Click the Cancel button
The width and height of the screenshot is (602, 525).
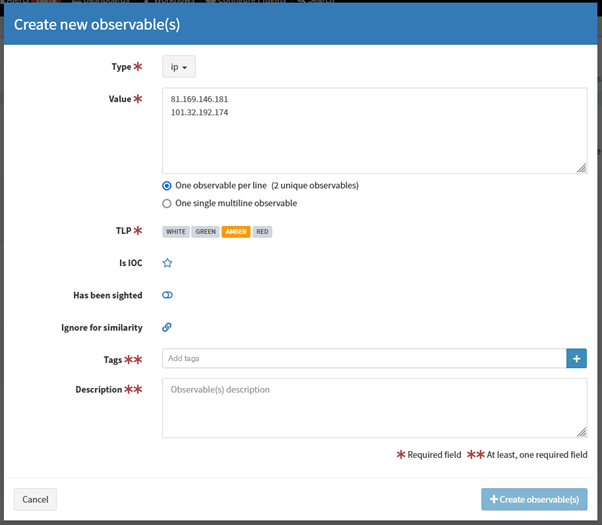(x=35, y=499)
